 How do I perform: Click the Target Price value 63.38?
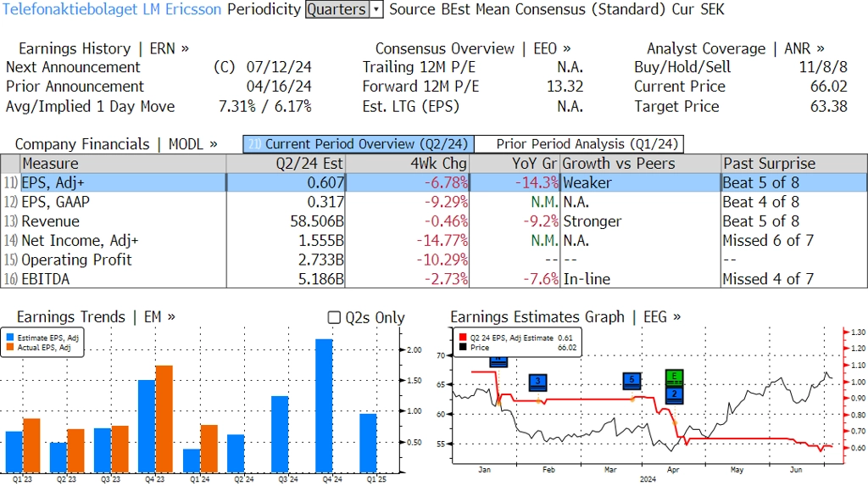[829, 106]
